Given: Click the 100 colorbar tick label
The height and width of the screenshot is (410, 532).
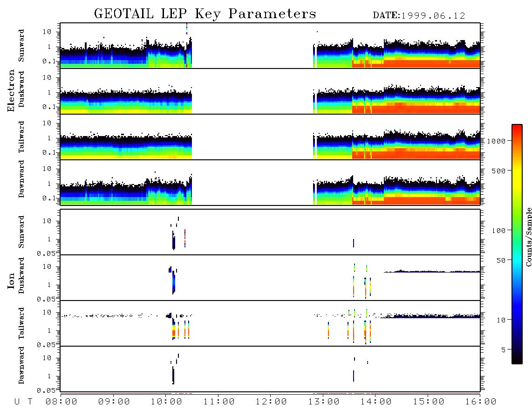Looking at the screenshot, I should [499, 231].
